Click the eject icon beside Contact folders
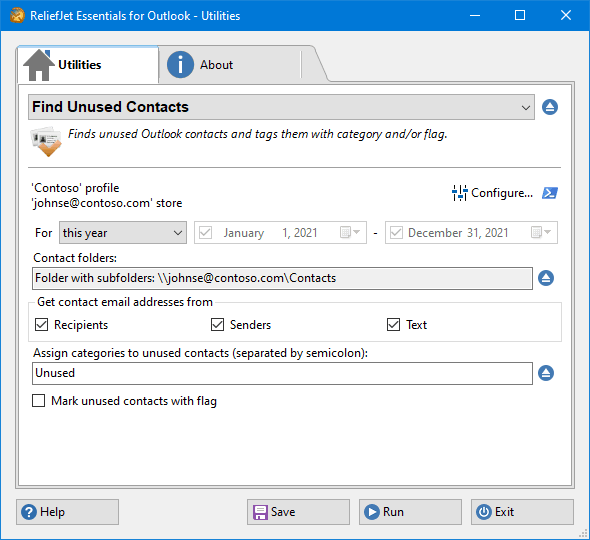Image resolution: width=590 pixels, height=540 pixels. (x=546, y=278)
